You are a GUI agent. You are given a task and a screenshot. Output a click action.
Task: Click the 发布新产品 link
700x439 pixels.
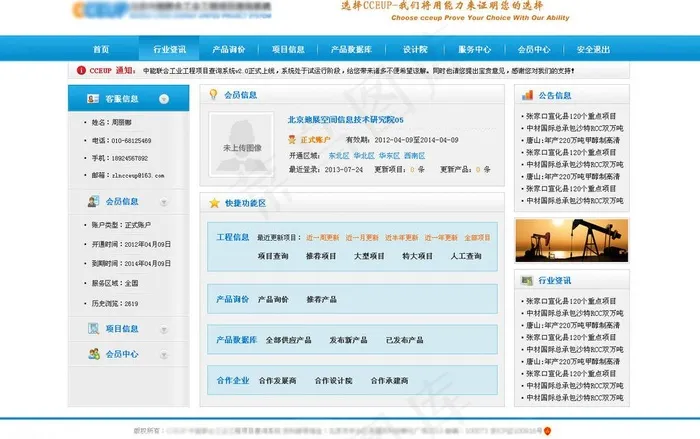[x=347, y=340]
